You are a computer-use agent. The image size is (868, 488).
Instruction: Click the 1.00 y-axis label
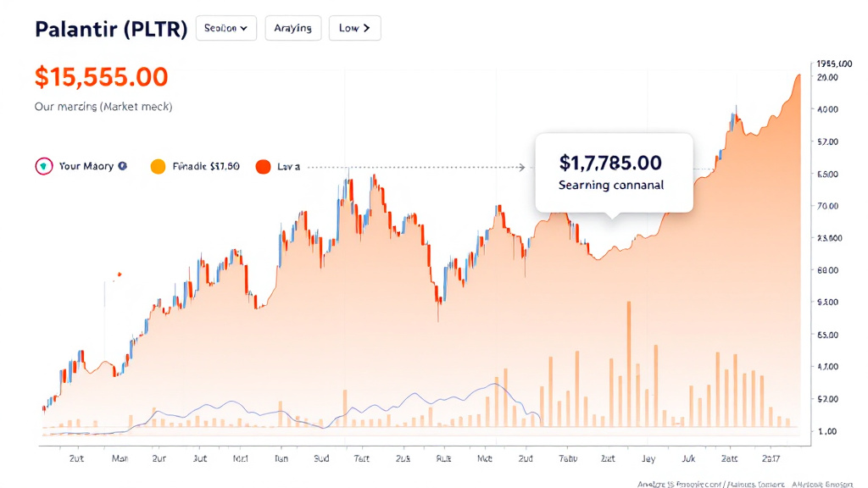coord(827,431)
